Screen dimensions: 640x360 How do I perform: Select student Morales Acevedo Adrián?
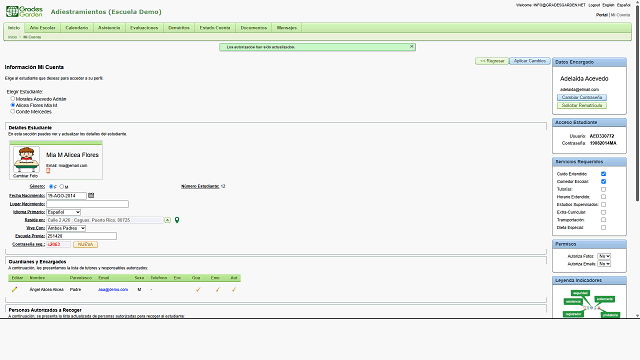[13, 99]
